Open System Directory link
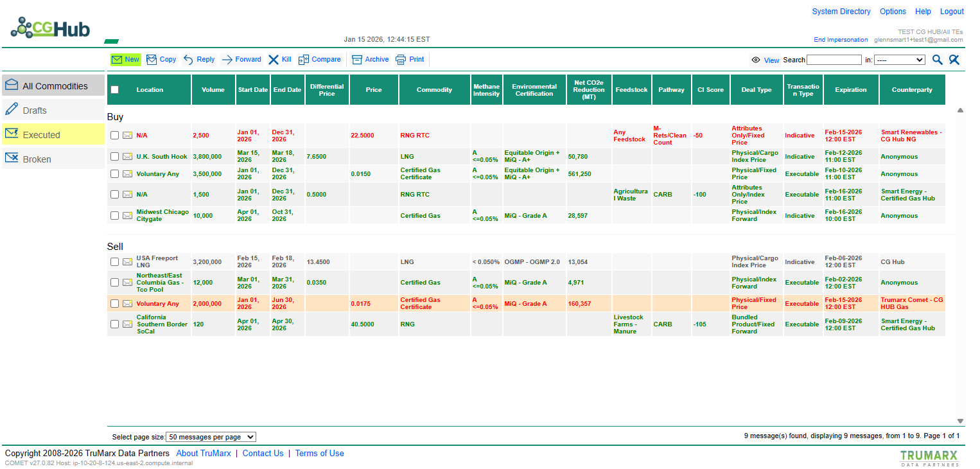Image resolution: width=980 pixels, height=469 pixels. pyautogui.click(x=841, y=12)
